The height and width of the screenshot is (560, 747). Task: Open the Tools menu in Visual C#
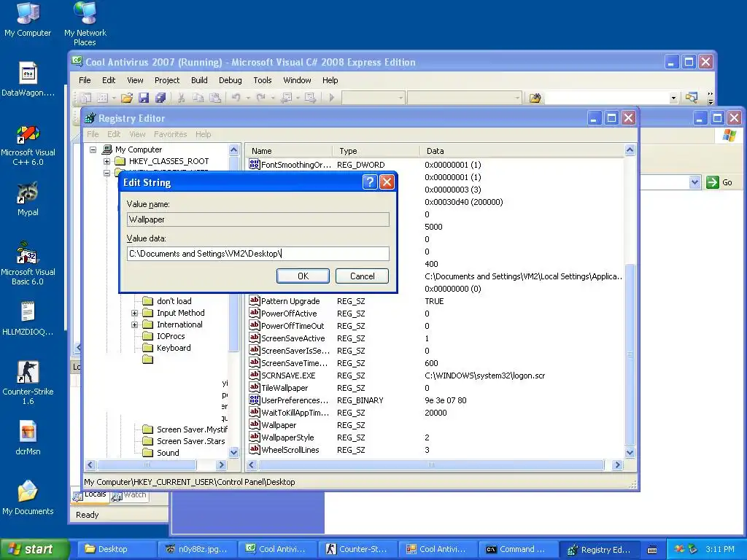coord(263,80)
